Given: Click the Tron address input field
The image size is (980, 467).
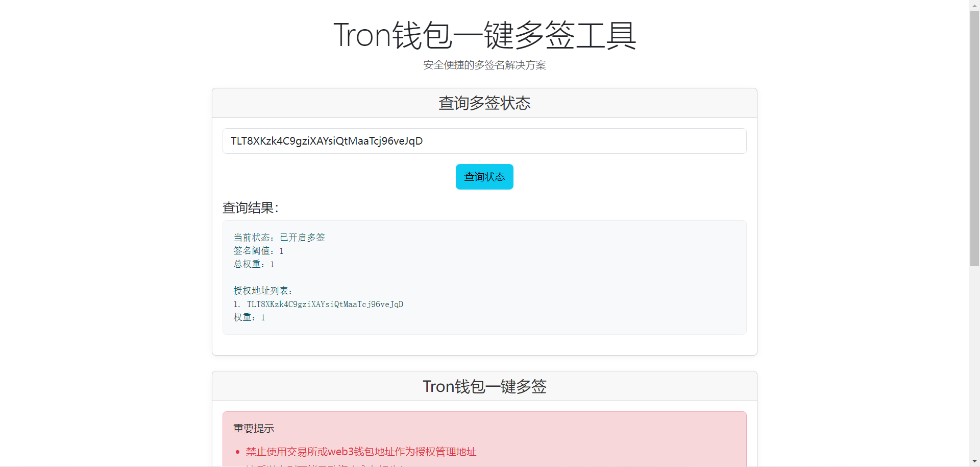Looking at the screenshot, I should tap(484, 141).
